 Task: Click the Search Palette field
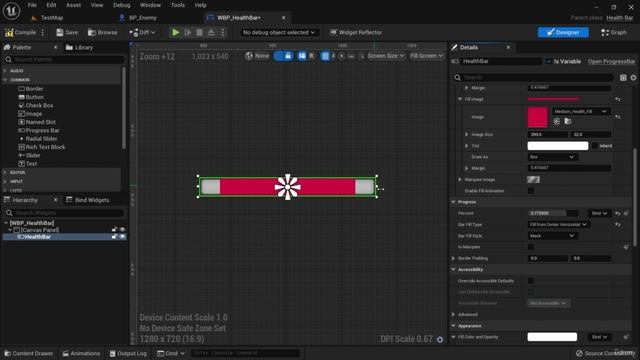(65, 60)
